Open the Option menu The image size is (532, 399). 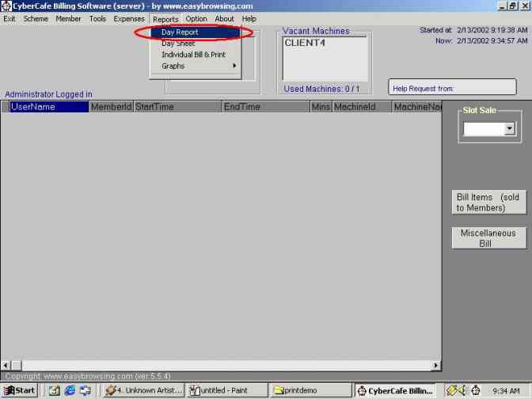[x=196, y=18]
